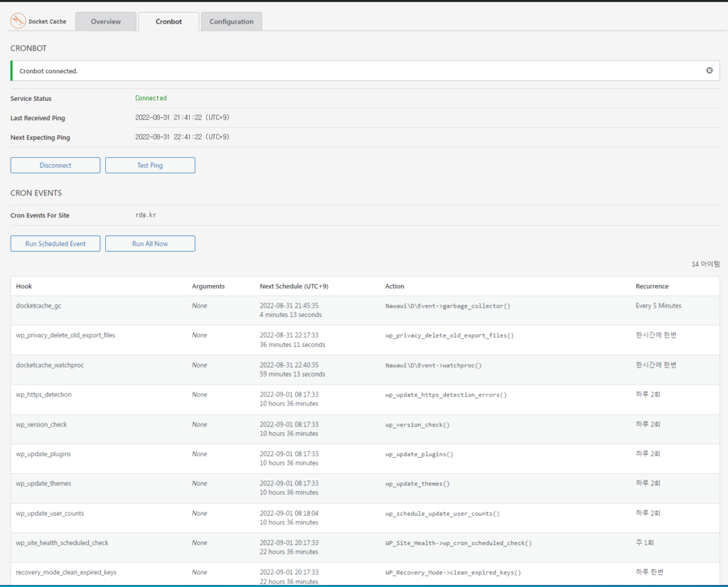This screenshot has height=587, width=728.
Task: Select the wp_version_check hook
Action: (x=41, y=424)
